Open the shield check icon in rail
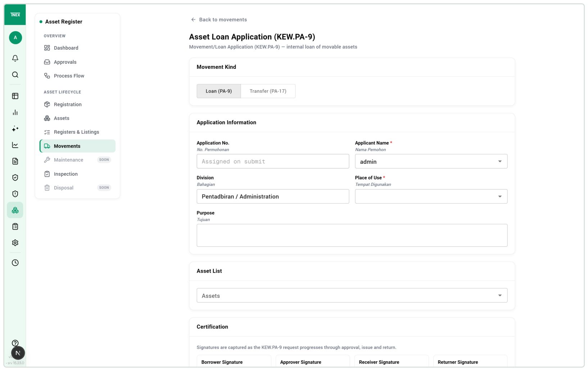Viewport: 588px width, 371px height. click(15, 178)
